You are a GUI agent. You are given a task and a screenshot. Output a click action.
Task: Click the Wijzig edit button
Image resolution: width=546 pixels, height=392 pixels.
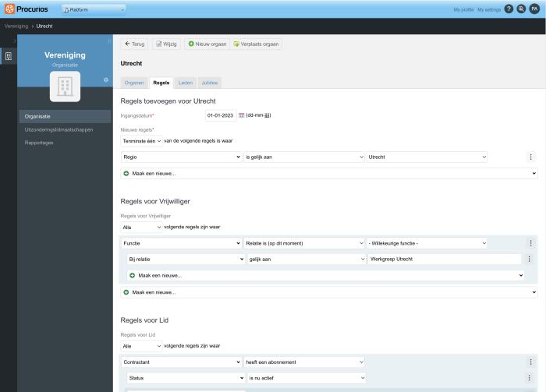[x=166, y=44]
